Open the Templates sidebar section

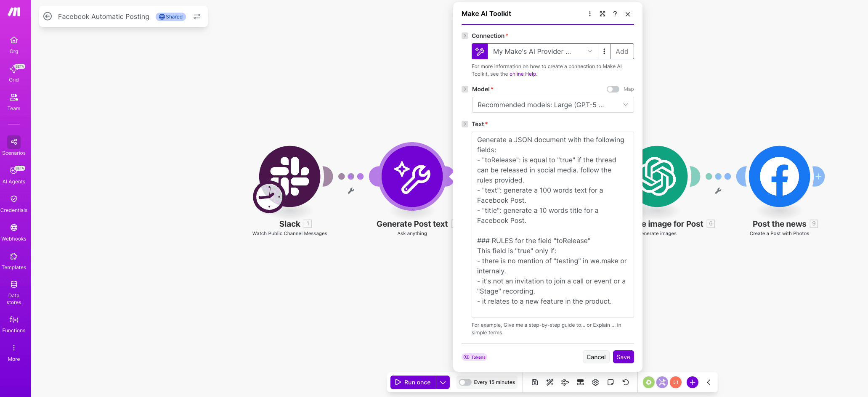click(x=14, y=259)
